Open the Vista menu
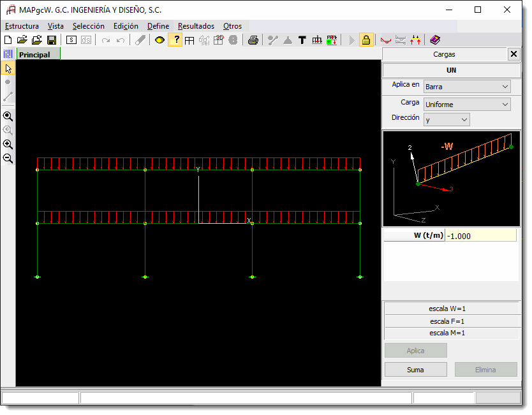Viewport: 532px width, 415px height. (55, 26)
